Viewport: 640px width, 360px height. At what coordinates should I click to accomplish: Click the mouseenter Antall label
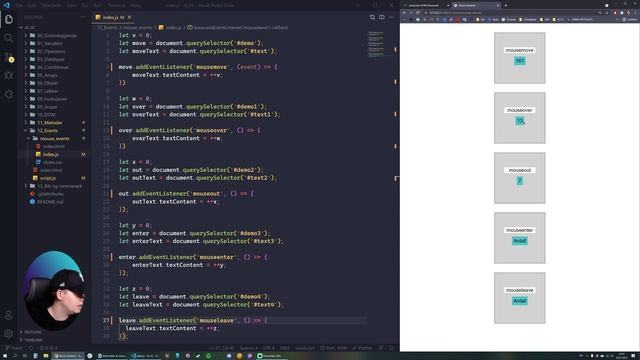click(x=520, y=241)
